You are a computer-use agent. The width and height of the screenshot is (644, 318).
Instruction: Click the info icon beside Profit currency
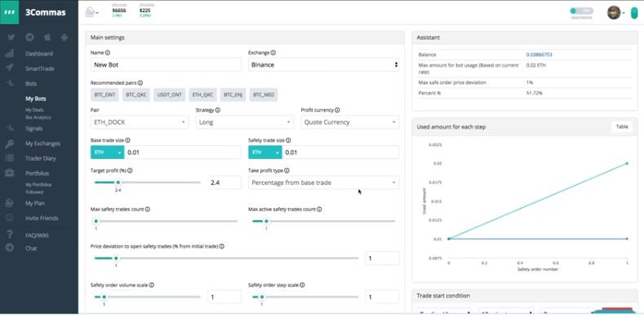(337, 110)
